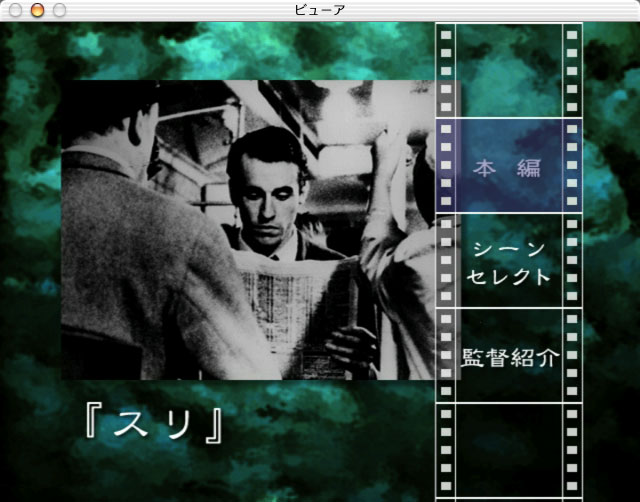Screen dimensions: 640x502
Task: Click the black-and-white film still thumbnail
Action: click(x=261, y=230)
